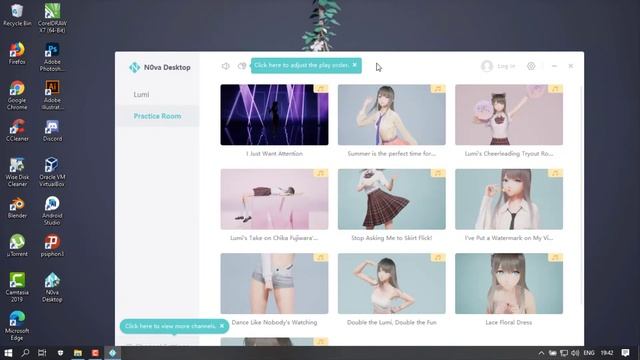Click the 'Lace Floral Dress' title text

509,322
